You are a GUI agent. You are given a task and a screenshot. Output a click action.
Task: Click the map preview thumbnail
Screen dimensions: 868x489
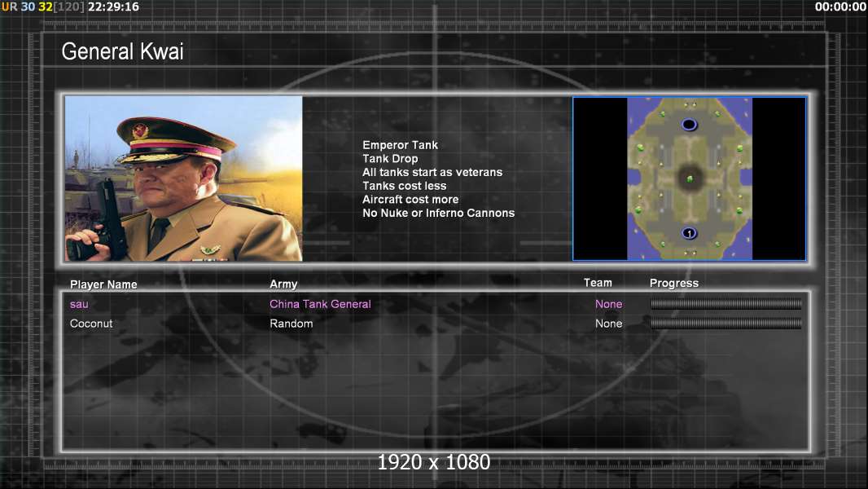(x=689, y=178)
